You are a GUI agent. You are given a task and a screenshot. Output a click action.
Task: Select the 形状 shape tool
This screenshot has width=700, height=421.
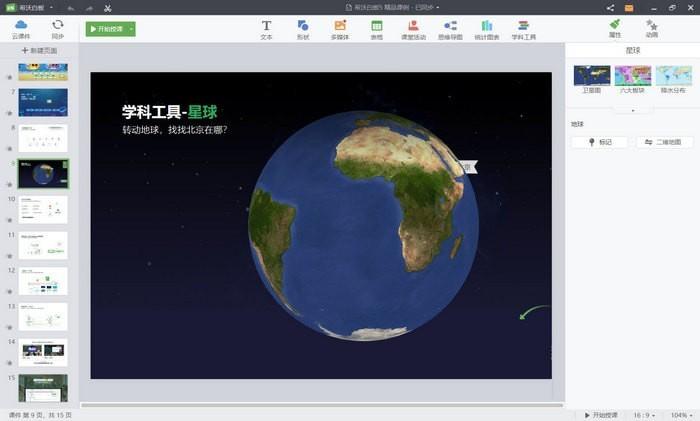(x=303, y=29)
